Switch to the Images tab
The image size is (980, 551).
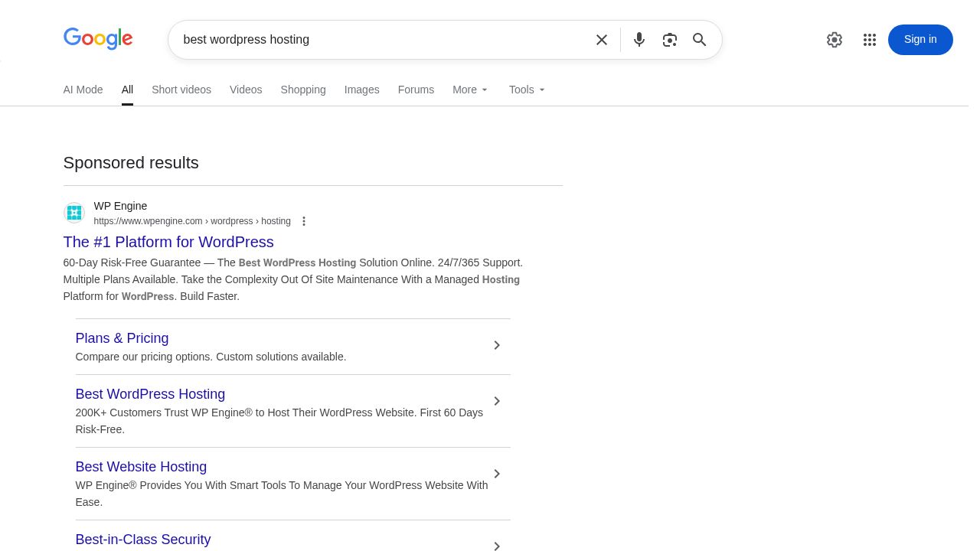361,90
